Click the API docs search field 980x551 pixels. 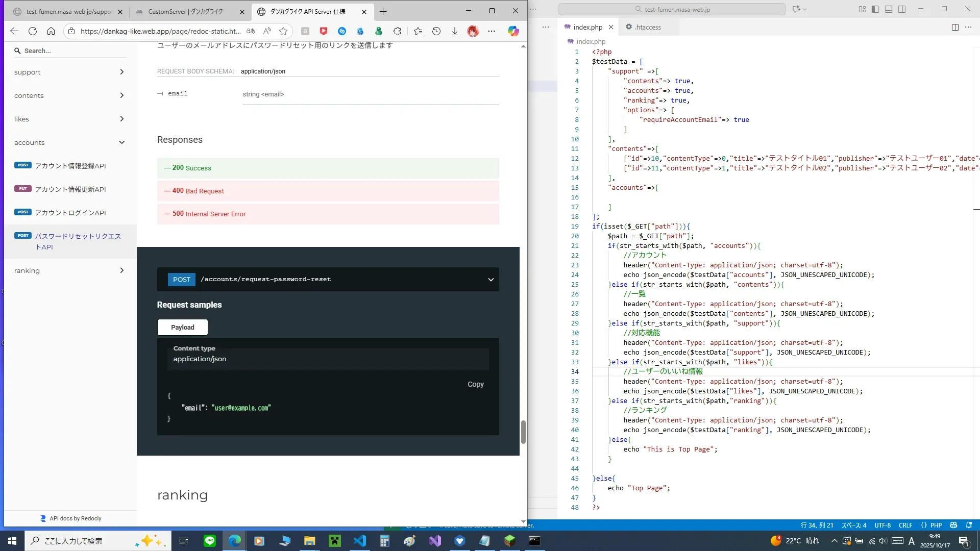click(71, 51)
